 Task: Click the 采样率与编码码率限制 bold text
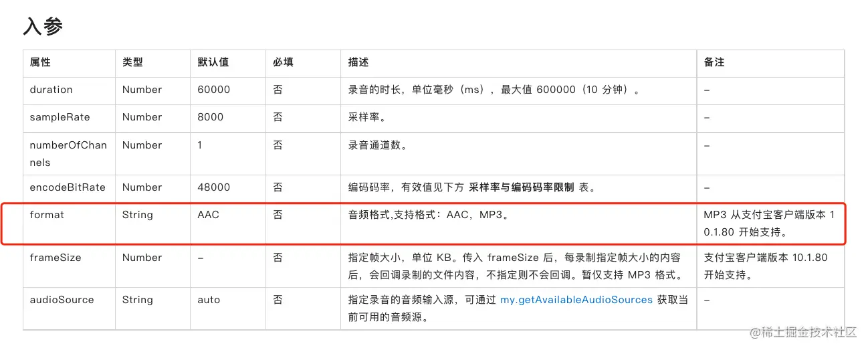pyautogui.click(x=522, y=187)
